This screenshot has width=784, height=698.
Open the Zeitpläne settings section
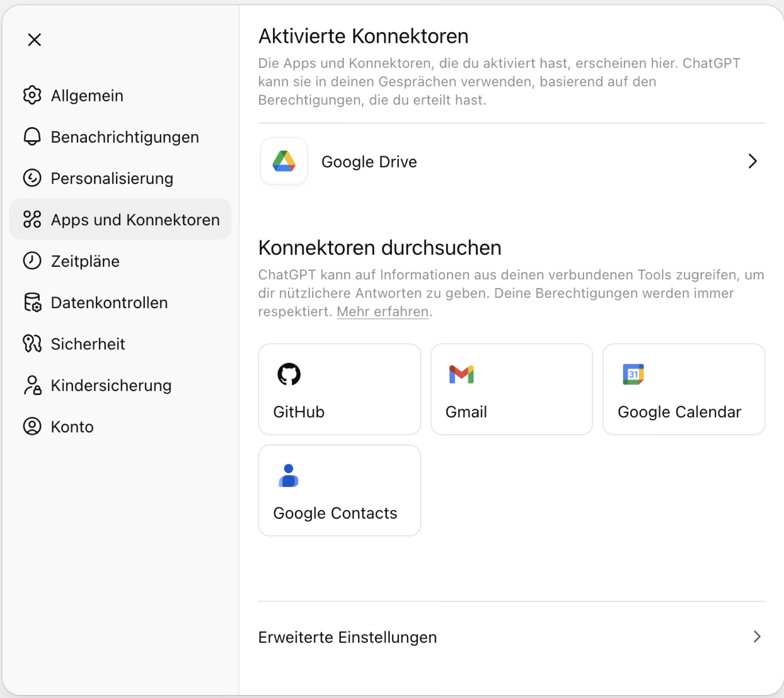pos(85,261)
